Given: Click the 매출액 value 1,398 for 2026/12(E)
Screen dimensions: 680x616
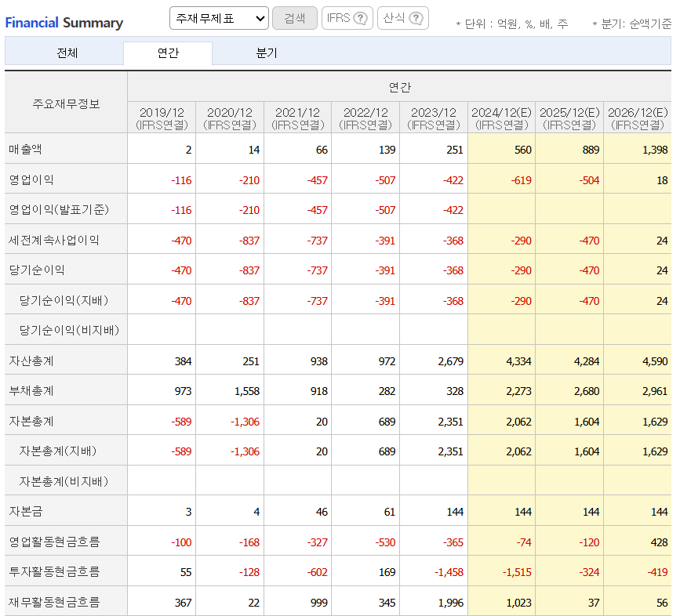Looking at the screenshot, I should tap(655, 150).
